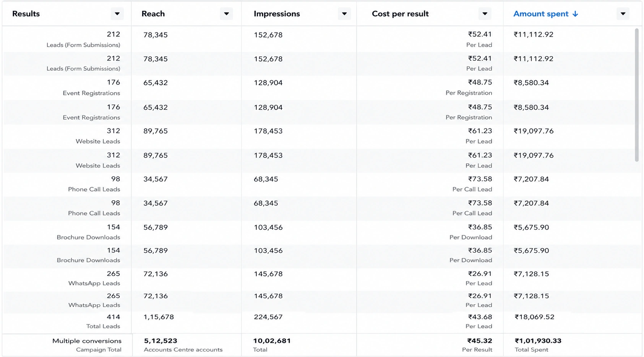
Task: Click the descending sort arrow beside Amount spent
Action: pyautogui.click(x=575, y=14)
